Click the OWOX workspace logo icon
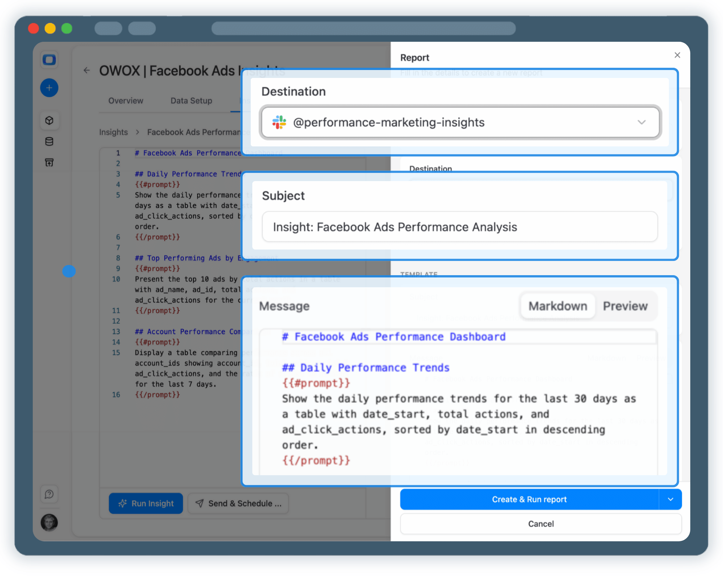 tap(49, 59)
